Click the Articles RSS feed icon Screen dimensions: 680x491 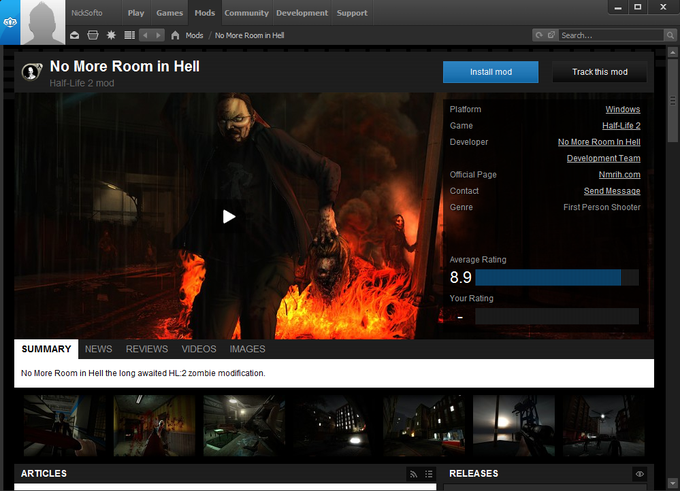[x=413, y=474]
